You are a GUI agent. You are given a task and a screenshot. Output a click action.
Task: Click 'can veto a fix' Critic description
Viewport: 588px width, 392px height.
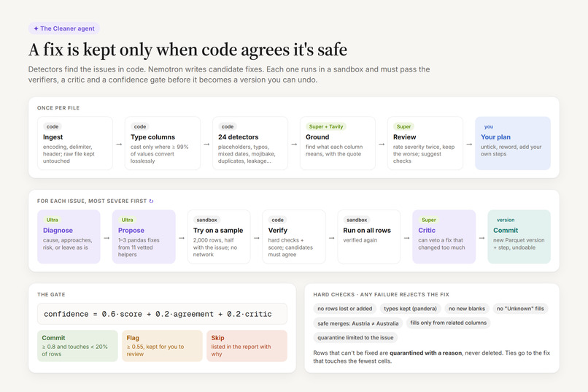pyautogui.click(x=441, y=244)
